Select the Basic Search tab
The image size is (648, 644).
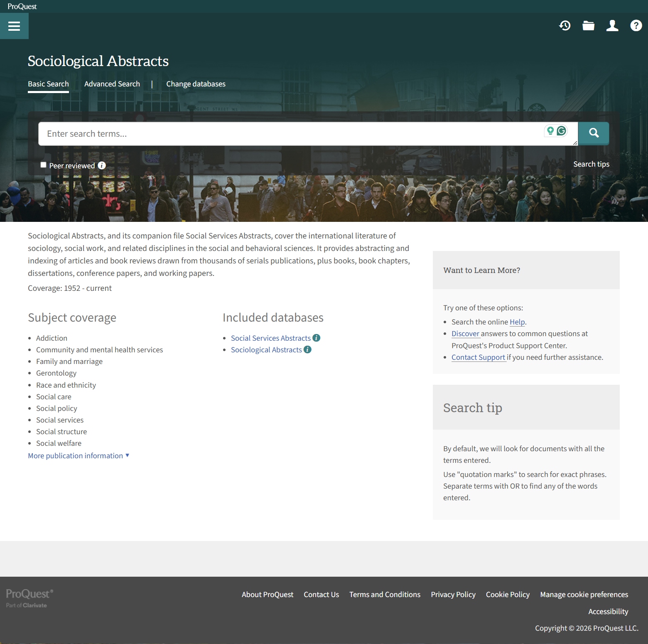(x=48, y=84)
